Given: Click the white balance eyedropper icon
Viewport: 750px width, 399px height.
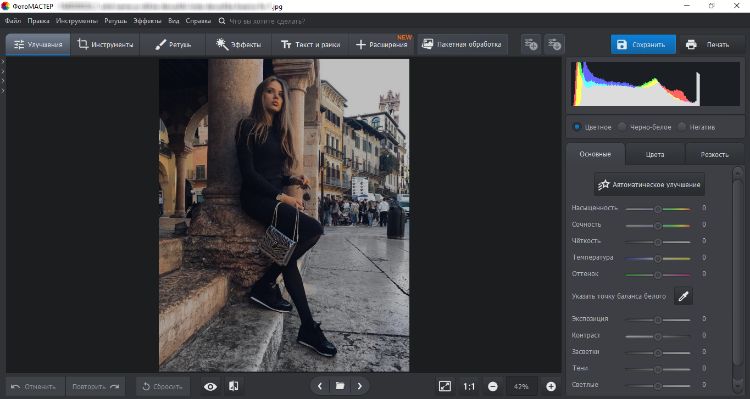Looking at the screenshot, I should [683, 296].
